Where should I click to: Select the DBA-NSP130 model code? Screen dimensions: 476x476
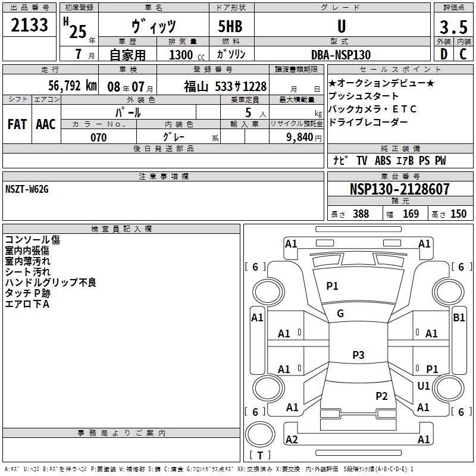(340, 55)
